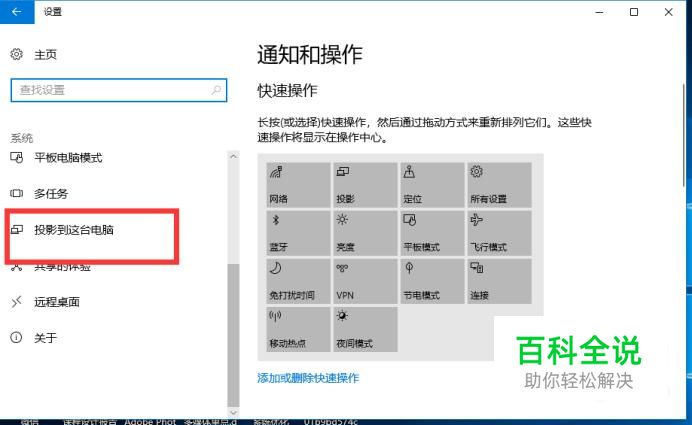Viewport: 692px width, 425px height.
Task: Go back with the Settings back arrow
Action: (17, 12)
